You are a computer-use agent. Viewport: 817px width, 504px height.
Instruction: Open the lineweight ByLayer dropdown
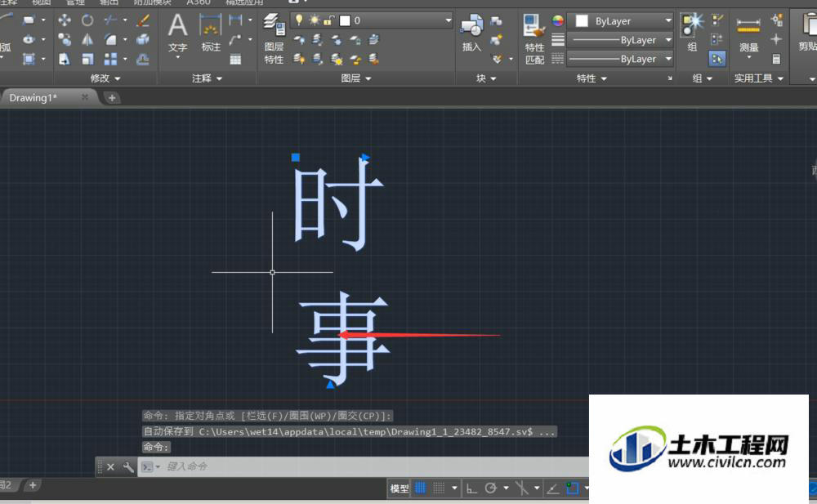click(619, 39)
